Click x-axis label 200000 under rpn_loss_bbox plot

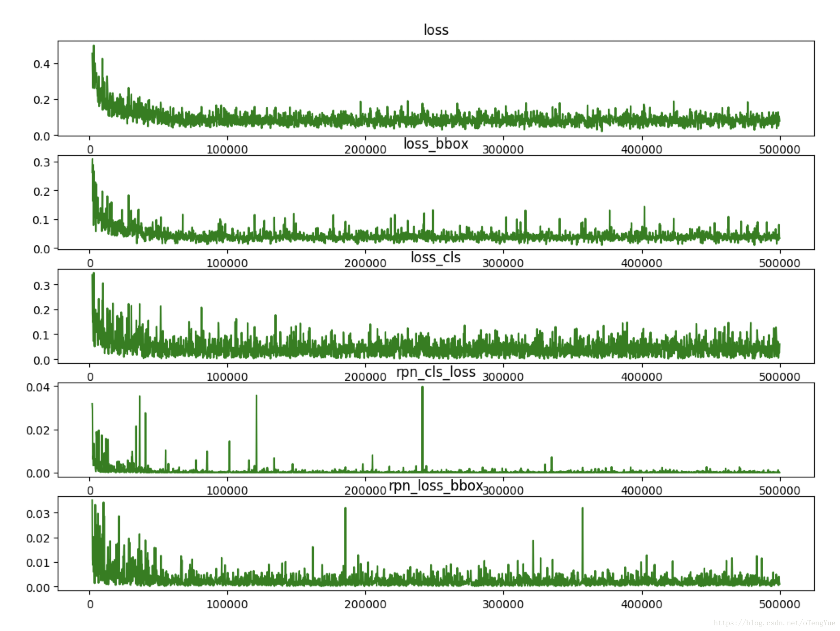[x=365, y=604]
